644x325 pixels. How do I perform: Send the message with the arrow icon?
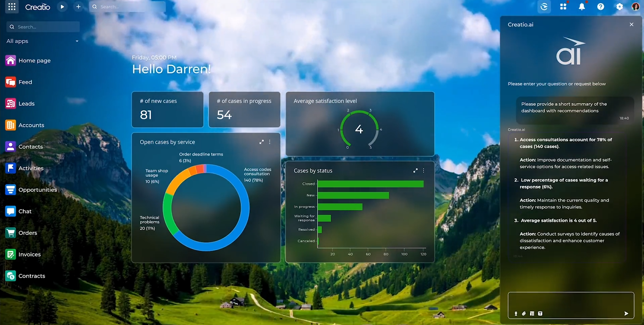pos(626,313)
